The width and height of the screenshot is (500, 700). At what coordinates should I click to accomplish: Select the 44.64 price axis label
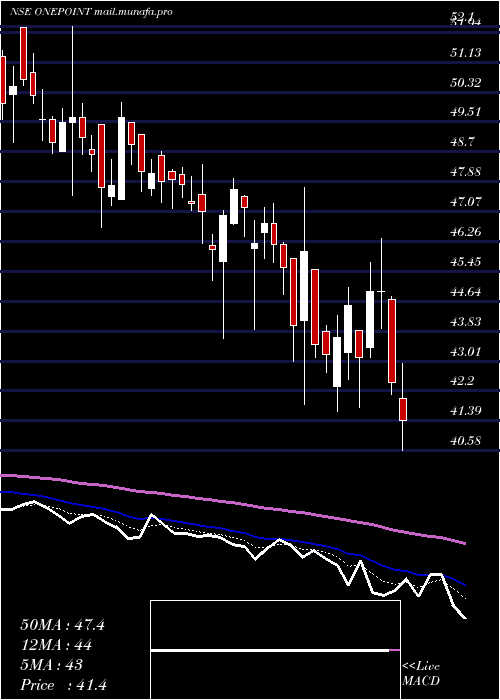pyautogui.click(x=466, y=292)
